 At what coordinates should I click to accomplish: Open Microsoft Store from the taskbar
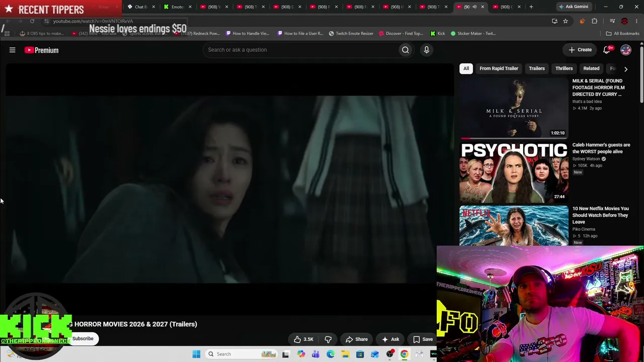[360, 354]
